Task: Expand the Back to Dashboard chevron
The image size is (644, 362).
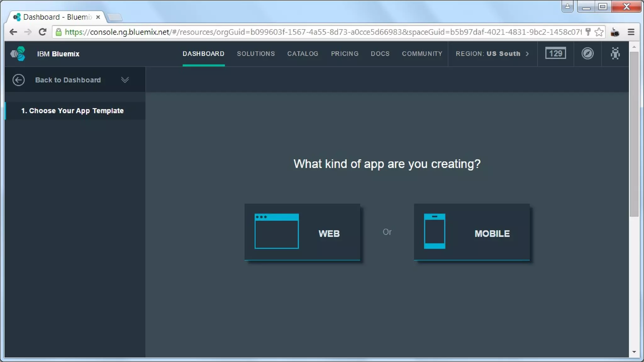Action: 125,80
